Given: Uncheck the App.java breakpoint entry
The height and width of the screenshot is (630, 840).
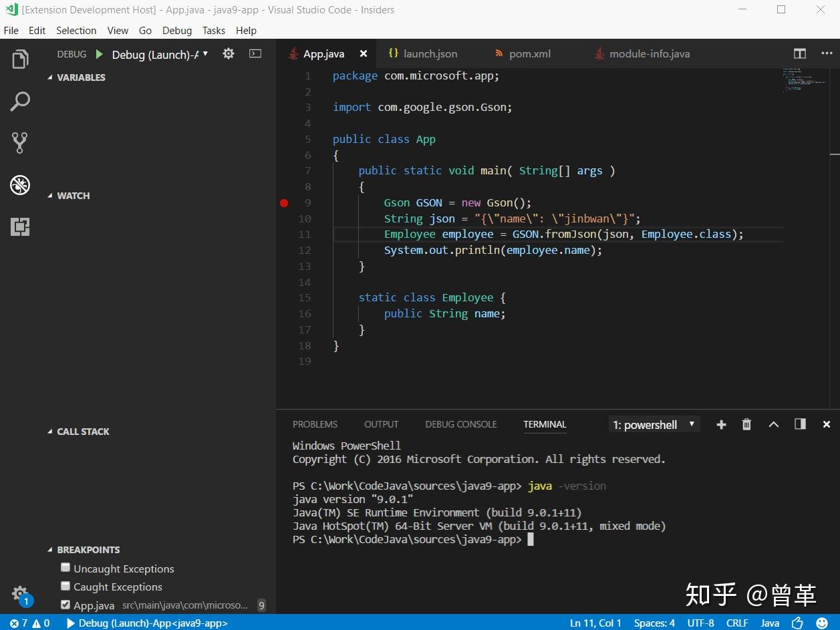Looking at the screenshot, I should (x=65, y=605).
